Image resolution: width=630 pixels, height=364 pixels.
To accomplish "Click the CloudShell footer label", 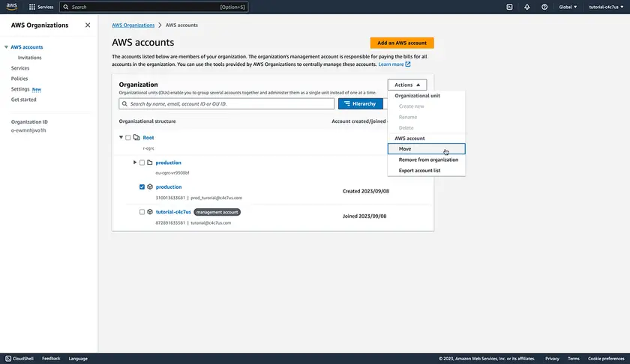I will click(x=23, y=358).
